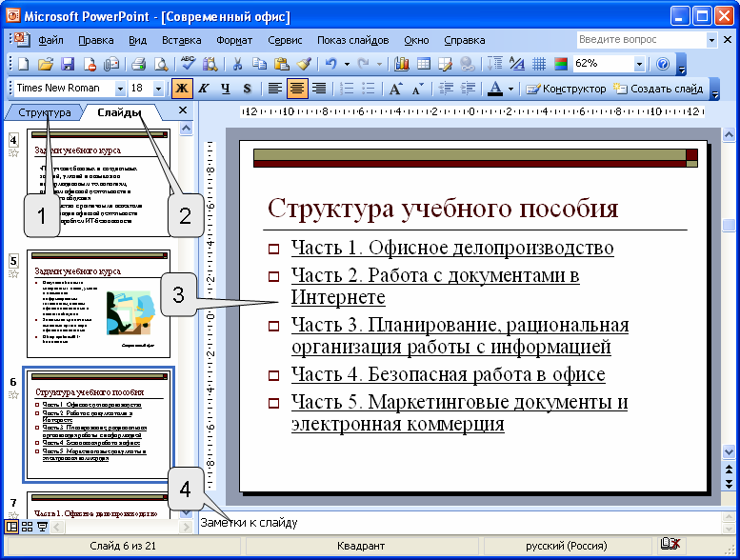Open the font size 18 dropdown
Image resolution: width=740 pixels, height=560 pixels.
tap(158, 89)
